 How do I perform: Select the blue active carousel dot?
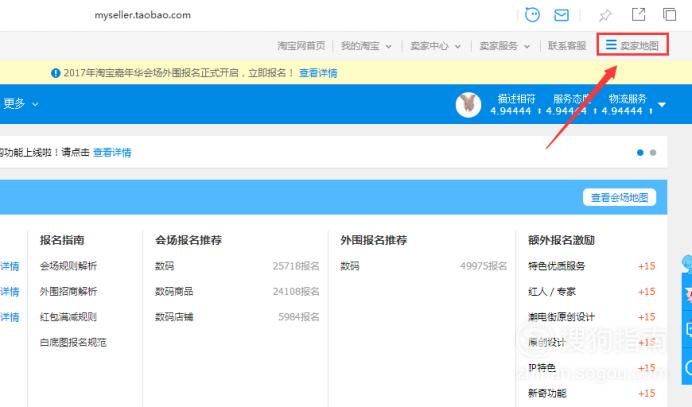[x=640, y=153]
